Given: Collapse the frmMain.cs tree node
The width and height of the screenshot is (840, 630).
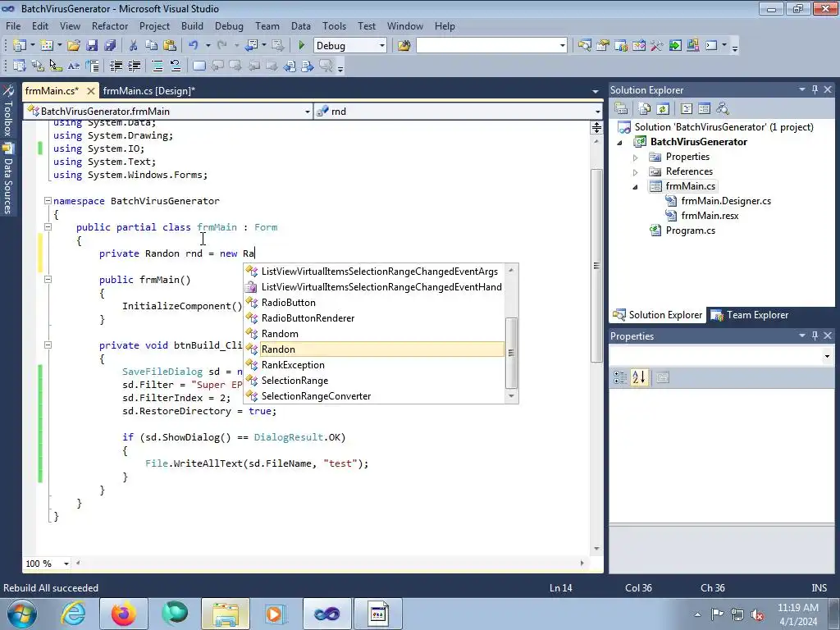Looking at the screenshot, I should click(636, 187).
